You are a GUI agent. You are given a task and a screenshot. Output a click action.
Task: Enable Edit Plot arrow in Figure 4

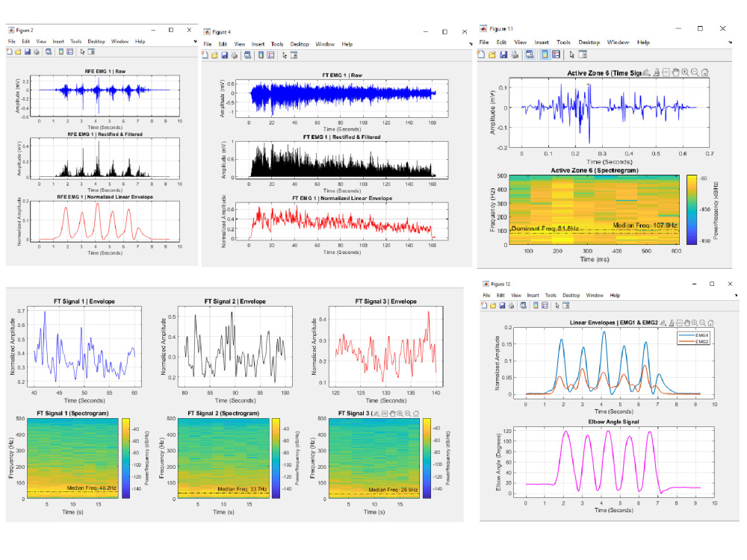coord(285,56)
